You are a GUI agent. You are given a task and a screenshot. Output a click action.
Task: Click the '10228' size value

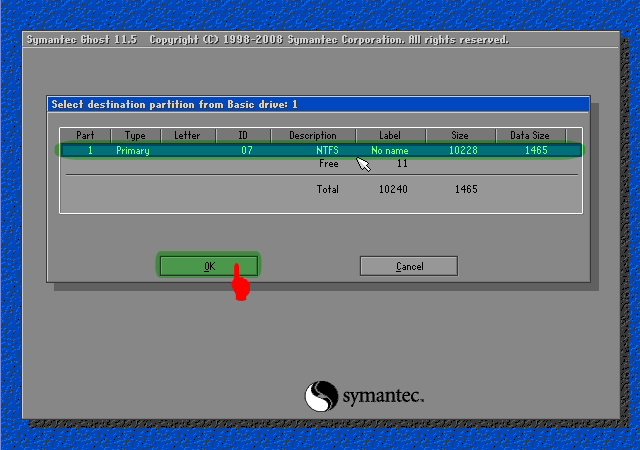463,150
